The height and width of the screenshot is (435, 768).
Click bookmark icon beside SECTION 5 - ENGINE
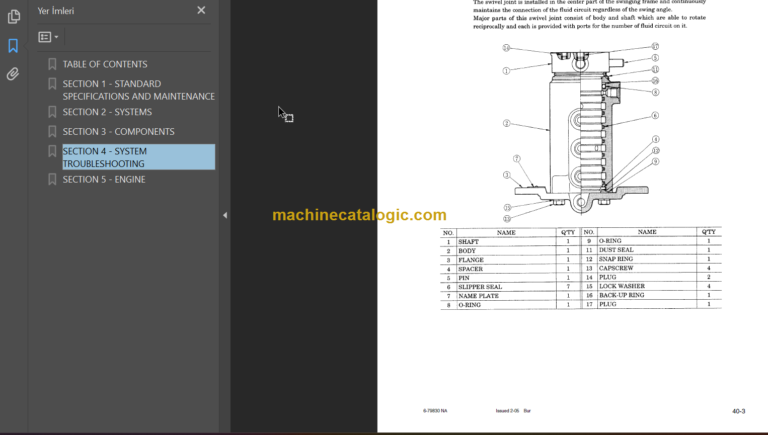click(x=52, y=180)
